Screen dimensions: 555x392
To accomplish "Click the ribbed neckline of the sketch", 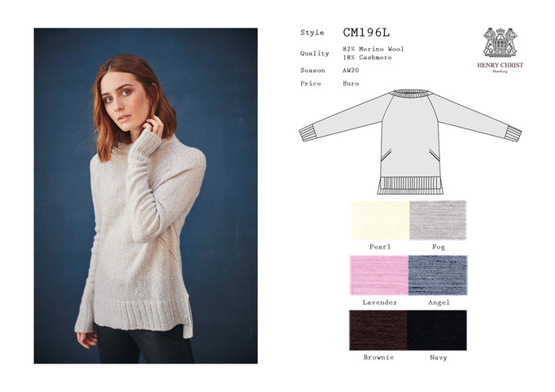I will 411,94.
